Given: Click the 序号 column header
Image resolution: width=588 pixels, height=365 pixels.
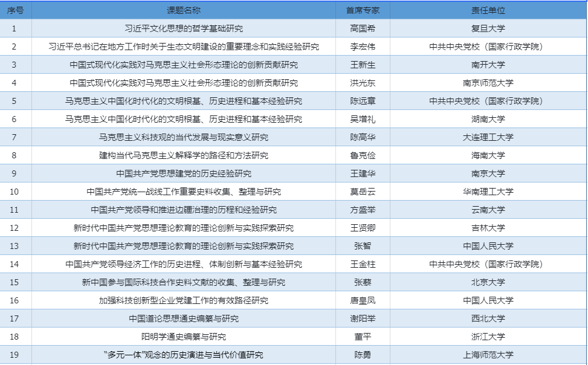Looking at the screenshot, I should pos(15,10).
